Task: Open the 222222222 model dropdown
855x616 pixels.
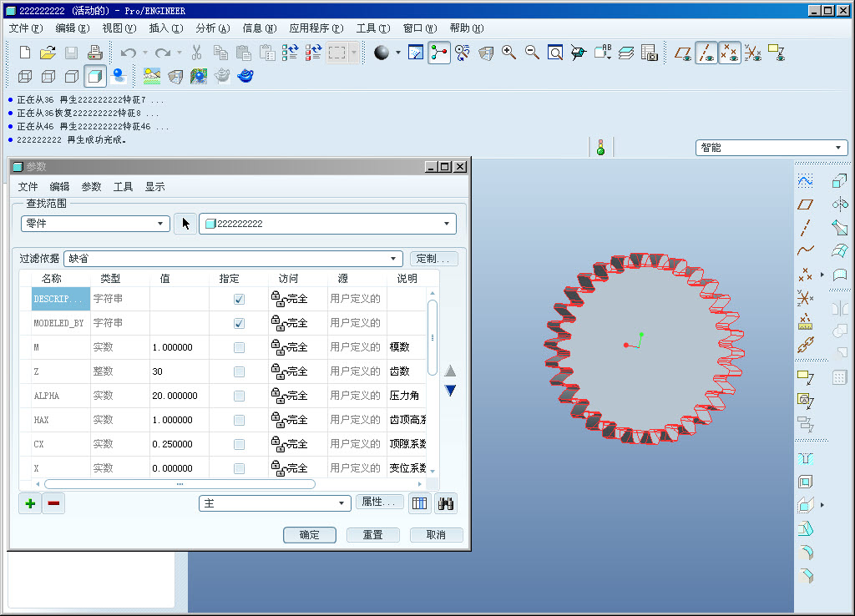Action: pyautogui.click(x=327, y=224)
